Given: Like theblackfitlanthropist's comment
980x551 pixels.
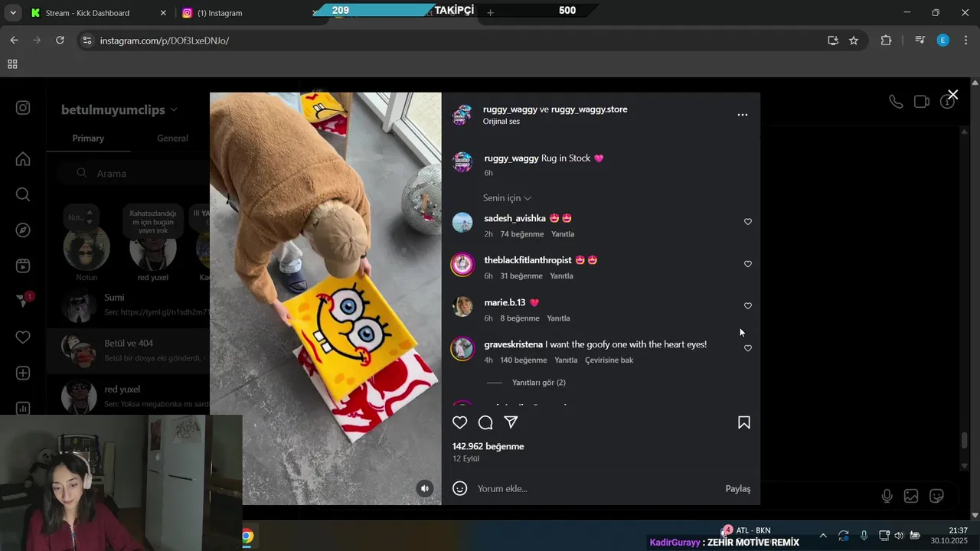Looking at the screenshot, I should [x=748, y=264].
